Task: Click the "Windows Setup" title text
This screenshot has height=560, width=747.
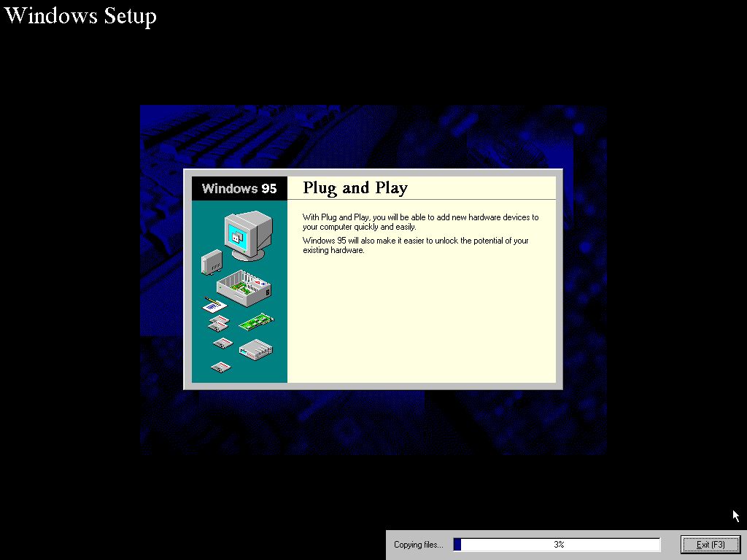Action: 80,16
